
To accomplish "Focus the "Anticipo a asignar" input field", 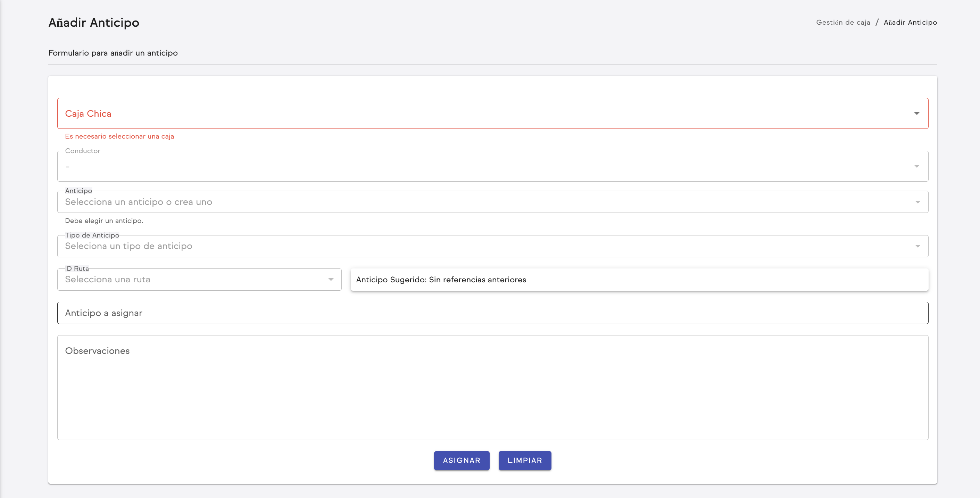I will (492, 313).
